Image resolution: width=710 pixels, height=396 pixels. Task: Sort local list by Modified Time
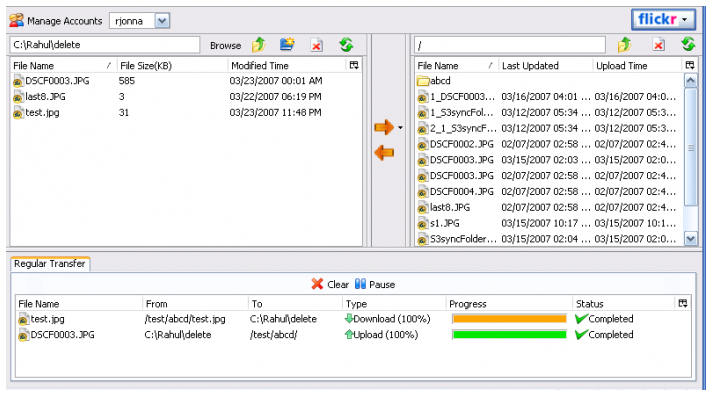click(x=287, y=66)
